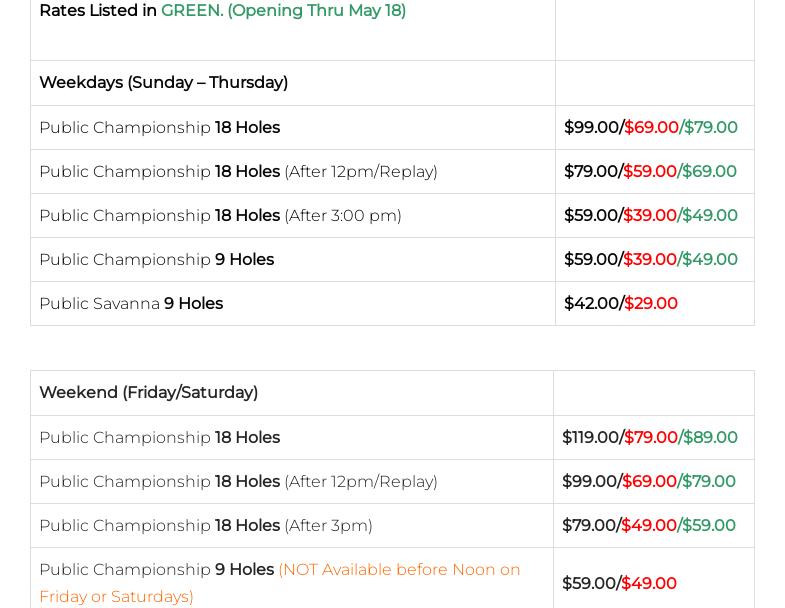
Task: Select the 18 Holes (After 3:00 pm) row
Action: tap(220, 216)
